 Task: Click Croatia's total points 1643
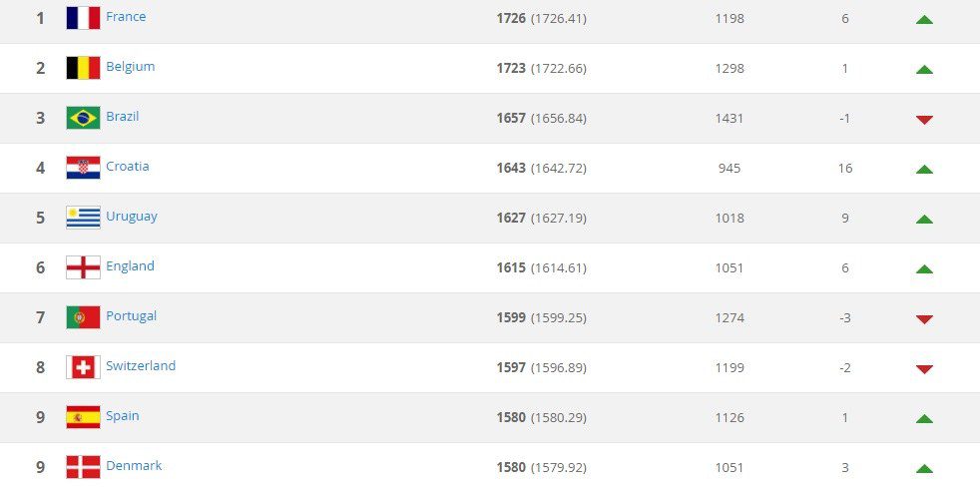click(x=511, y=168)
